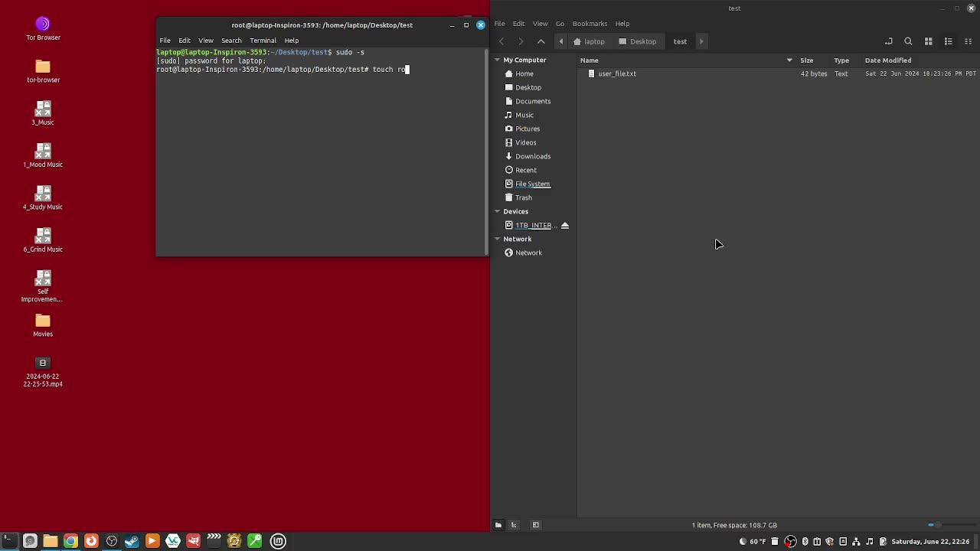This screenshot has height=551, width=980.
Task: Open Documents in sidebar
Action: point(533,101)
